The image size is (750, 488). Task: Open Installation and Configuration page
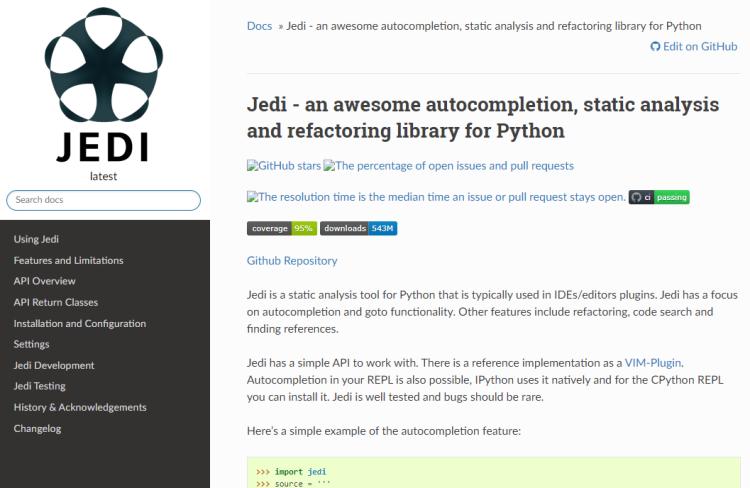80,323
